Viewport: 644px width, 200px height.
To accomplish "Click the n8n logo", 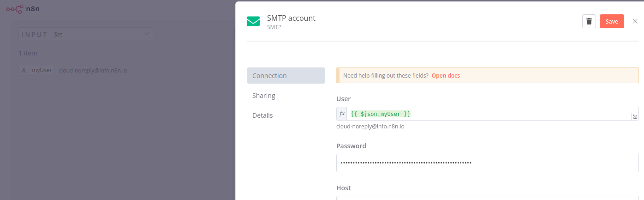I will click(23, 9).
